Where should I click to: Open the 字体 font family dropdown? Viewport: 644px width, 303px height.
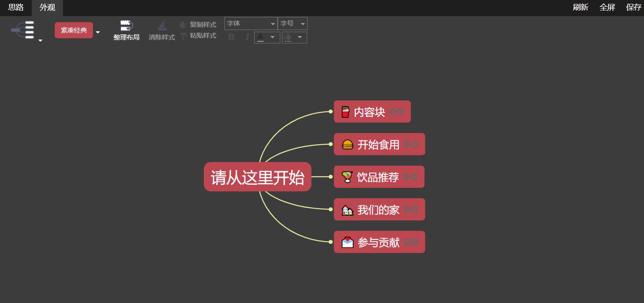point(251,23)
